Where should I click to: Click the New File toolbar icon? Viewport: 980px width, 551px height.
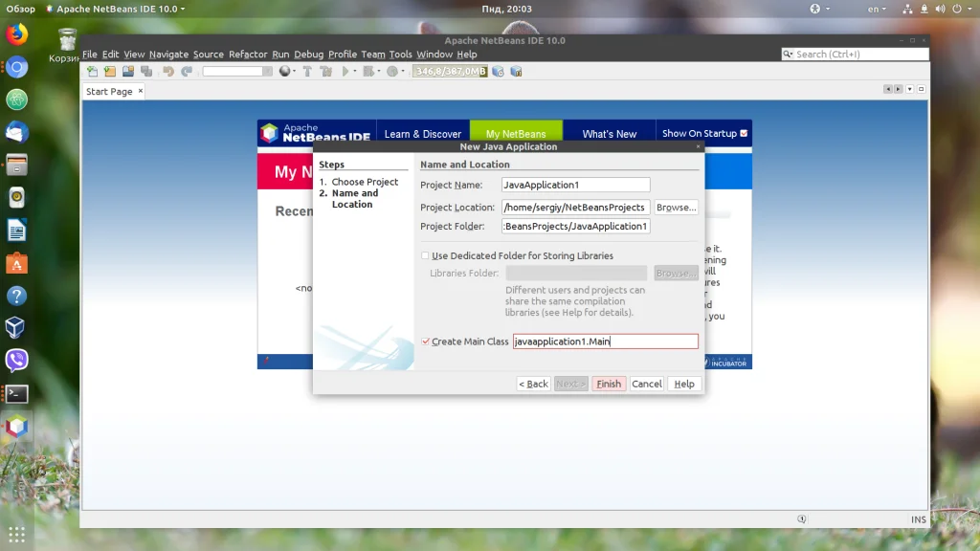pyautogui.click(x=93, y=71)
